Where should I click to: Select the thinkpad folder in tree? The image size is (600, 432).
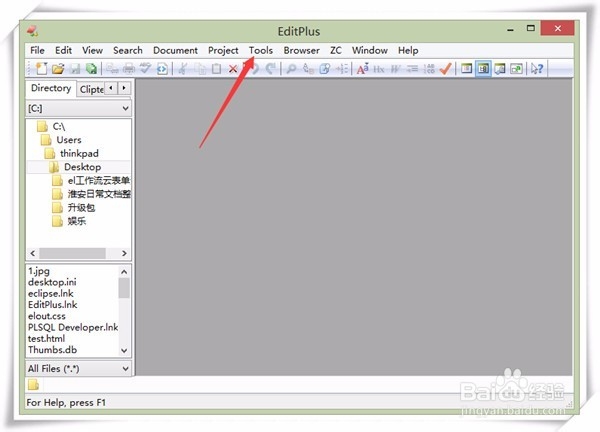pos(79,153)
